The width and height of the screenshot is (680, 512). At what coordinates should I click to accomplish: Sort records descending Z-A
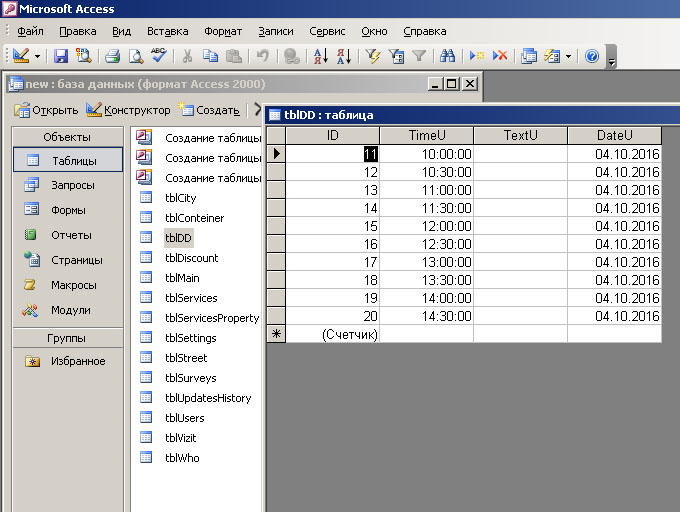point(342,57)
